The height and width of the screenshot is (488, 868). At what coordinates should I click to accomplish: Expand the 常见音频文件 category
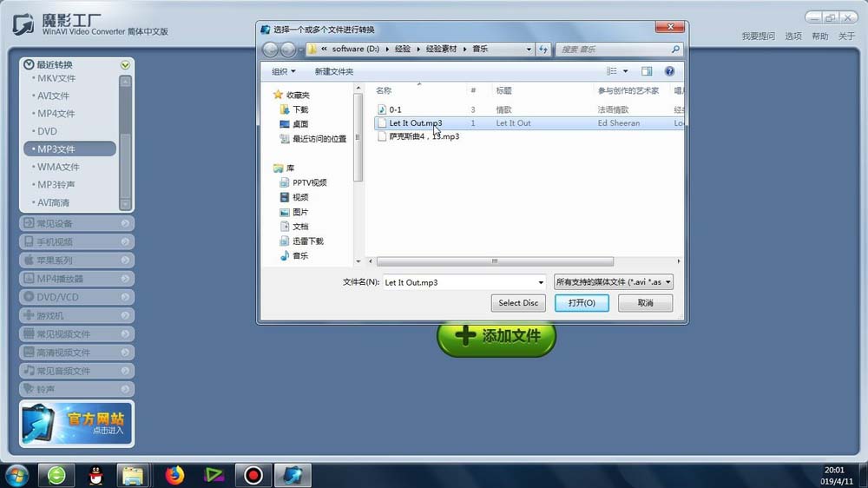(77, 371)
